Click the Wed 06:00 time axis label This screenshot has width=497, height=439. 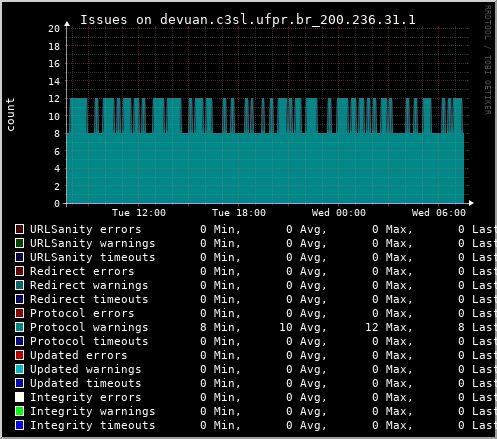click(x=439, y=213)
